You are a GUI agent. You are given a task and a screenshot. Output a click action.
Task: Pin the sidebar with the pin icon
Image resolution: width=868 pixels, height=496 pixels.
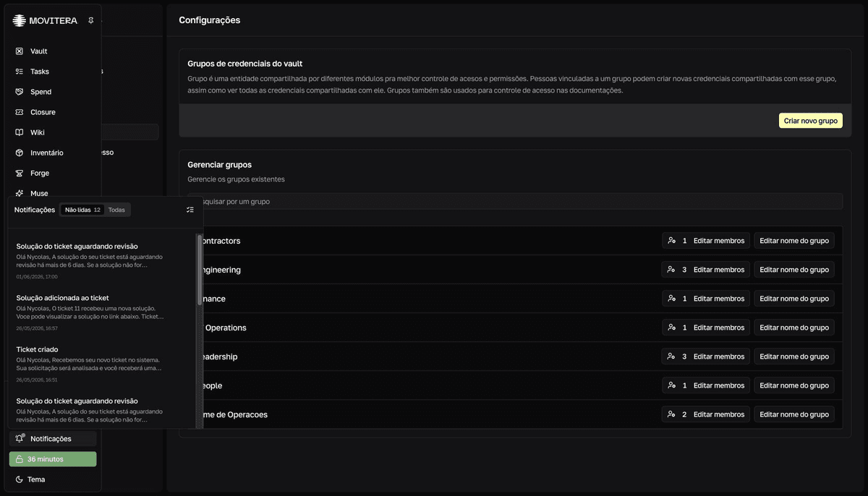pos(91,20)
